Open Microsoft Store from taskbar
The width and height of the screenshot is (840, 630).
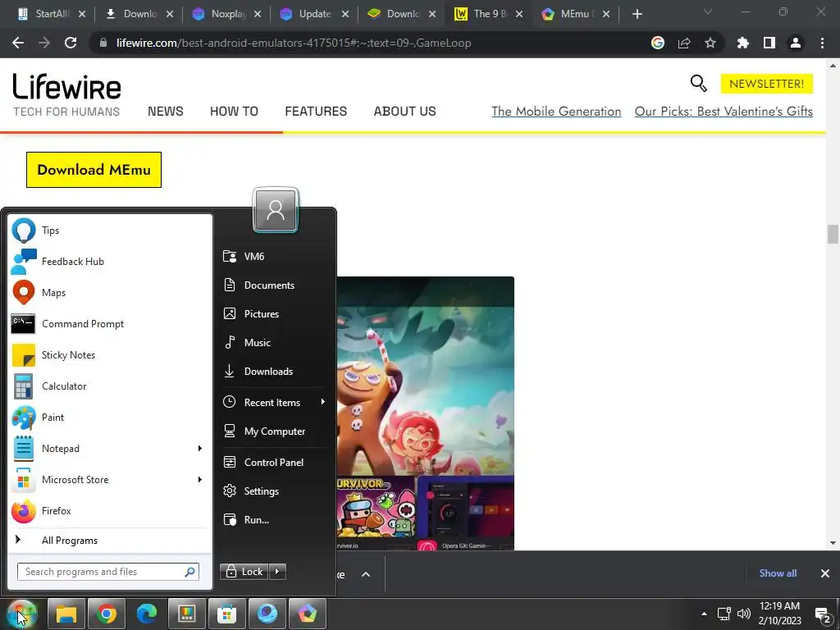(226, 614)
